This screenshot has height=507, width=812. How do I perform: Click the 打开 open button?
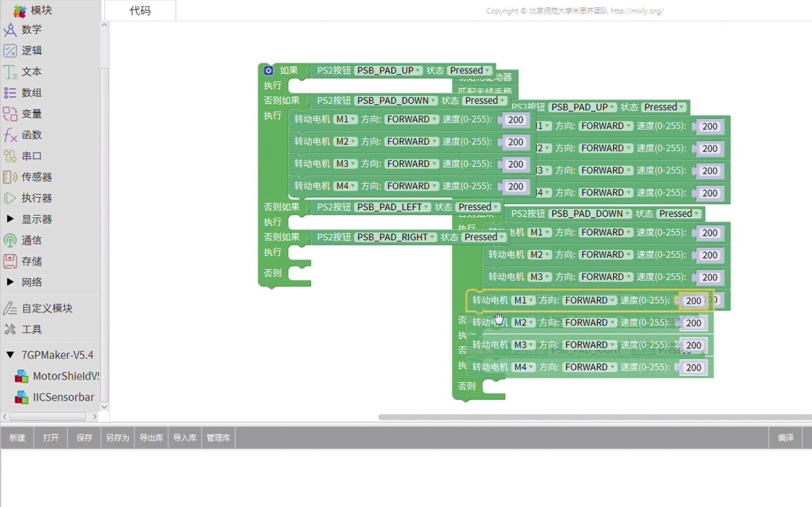click(x=51, y=438)
